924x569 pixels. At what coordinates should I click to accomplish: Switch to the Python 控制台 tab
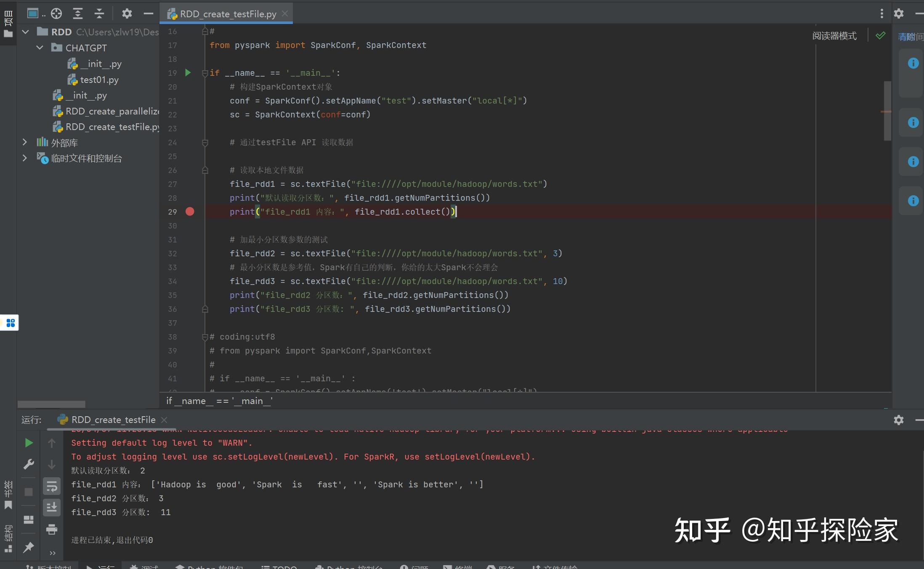[x=349, y=566]
